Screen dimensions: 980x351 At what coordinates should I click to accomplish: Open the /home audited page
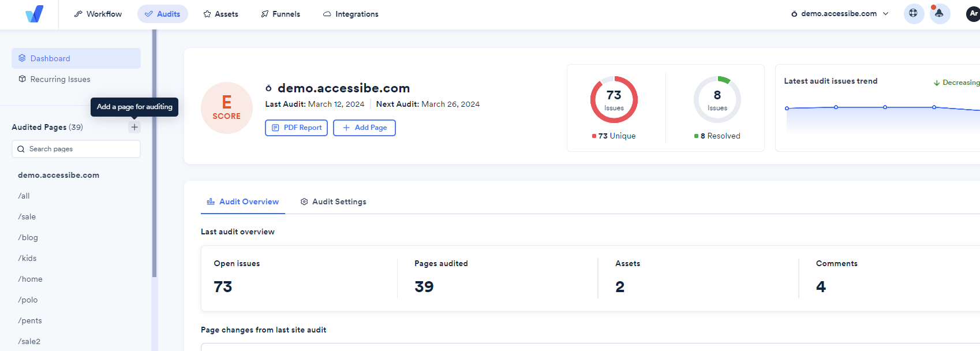coord(30,279)
